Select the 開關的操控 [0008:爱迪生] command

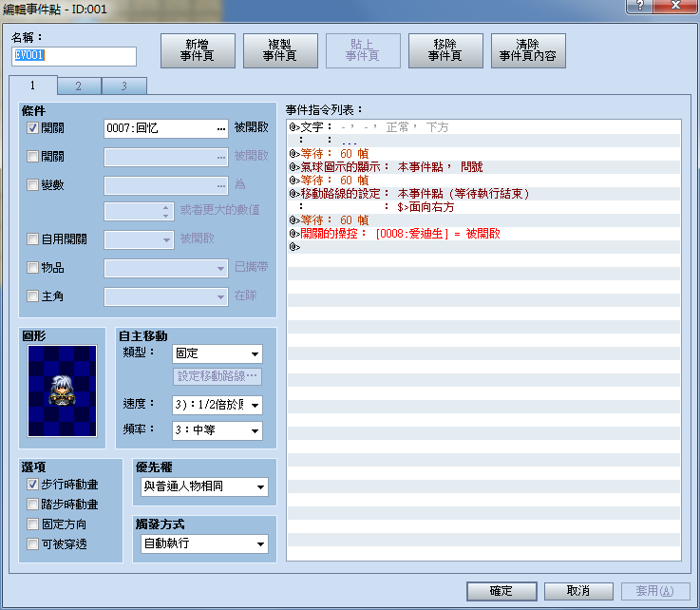click(484, 234)
